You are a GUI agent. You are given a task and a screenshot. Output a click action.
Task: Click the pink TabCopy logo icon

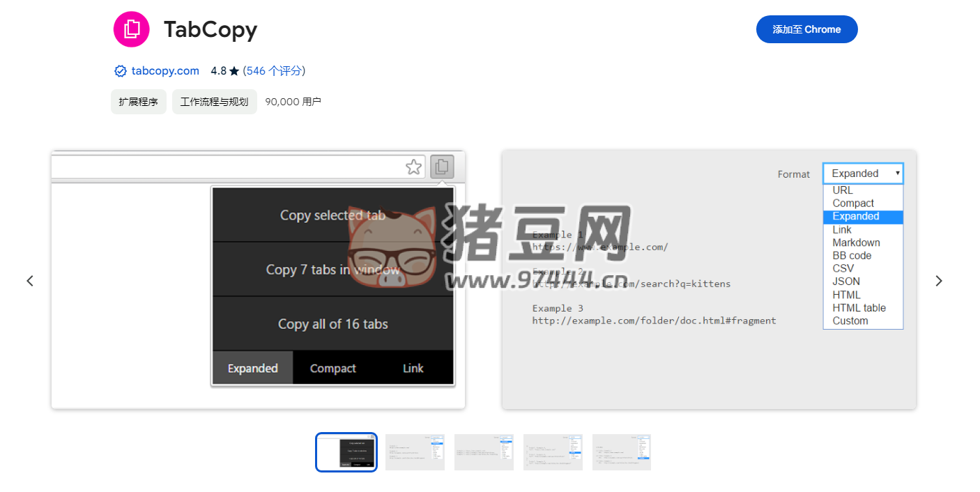coord(131,29)
